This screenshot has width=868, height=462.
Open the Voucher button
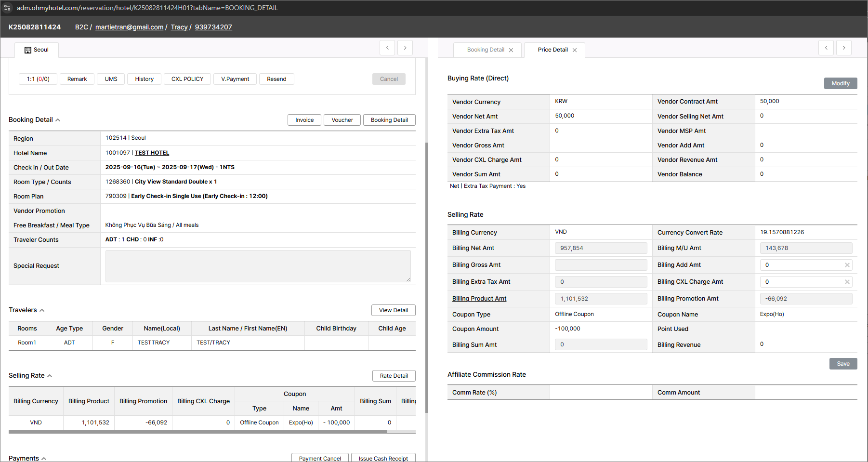[342, 120]
